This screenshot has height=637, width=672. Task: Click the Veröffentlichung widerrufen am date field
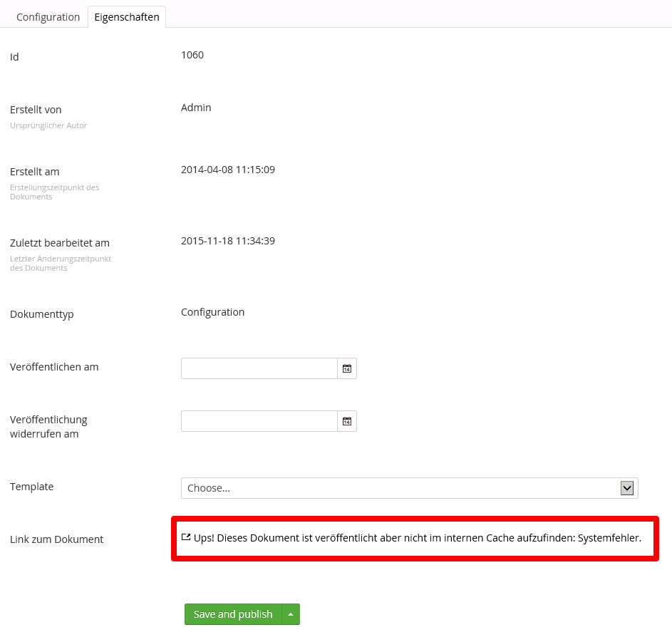[259, 421]
